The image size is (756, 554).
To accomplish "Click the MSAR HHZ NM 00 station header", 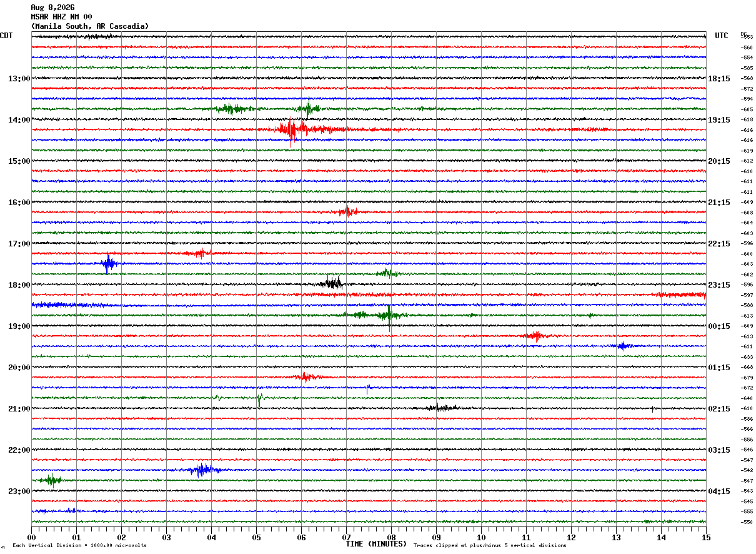I will point(61,17).
